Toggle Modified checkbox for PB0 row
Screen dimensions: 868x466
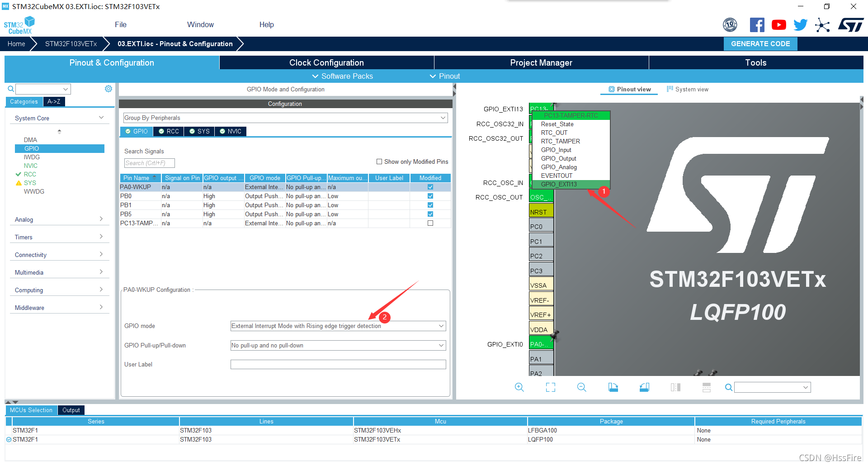pyautogui.click(x=430, y=196)
